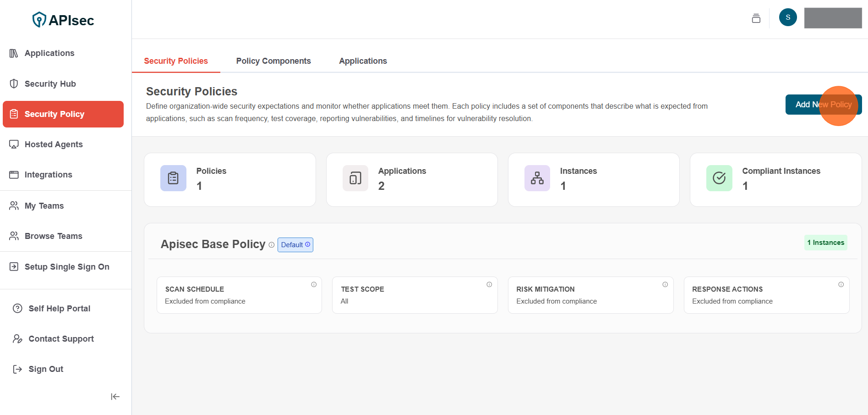868x415 pixels.
Task: Click the info icon on Risk Mitigation card
Action: 665,284
